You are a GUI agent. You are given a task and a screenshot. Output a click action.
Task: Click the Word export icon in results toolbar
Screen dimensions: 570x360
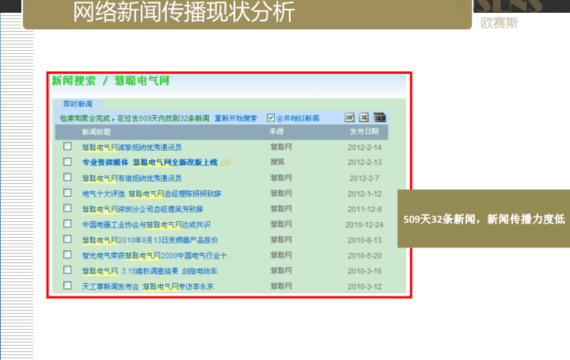click(349, 117)
